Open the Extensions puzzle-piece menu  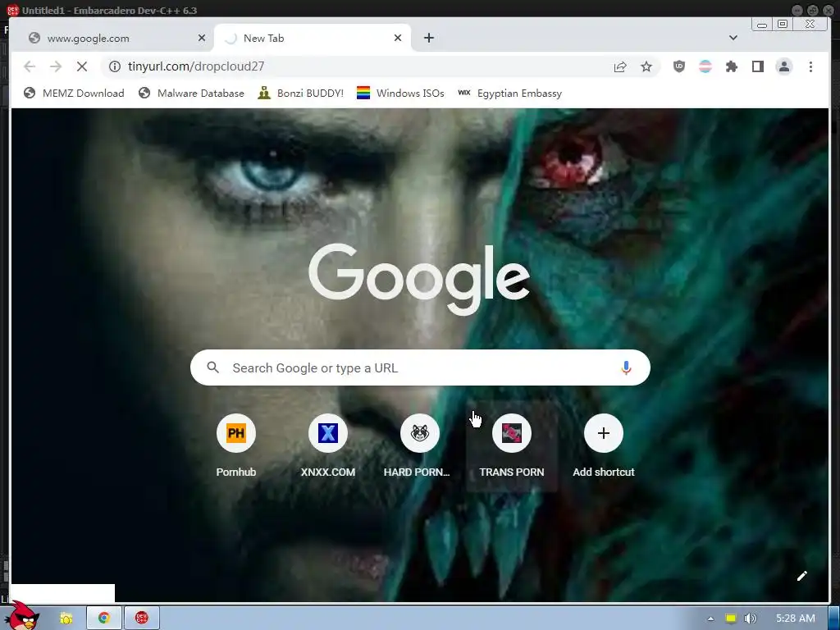pyautogui.click(x=731, y=66)
